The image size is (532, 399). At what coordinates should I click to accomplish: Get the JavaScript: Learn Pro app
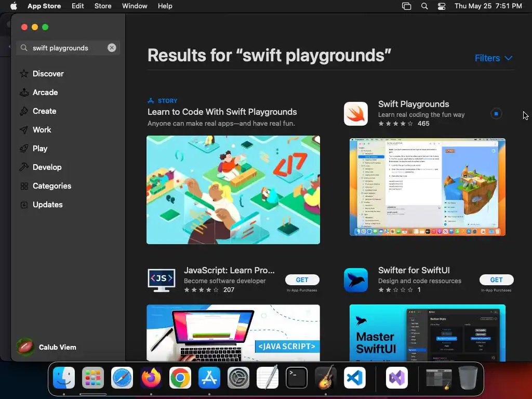(x=302, y=280)
